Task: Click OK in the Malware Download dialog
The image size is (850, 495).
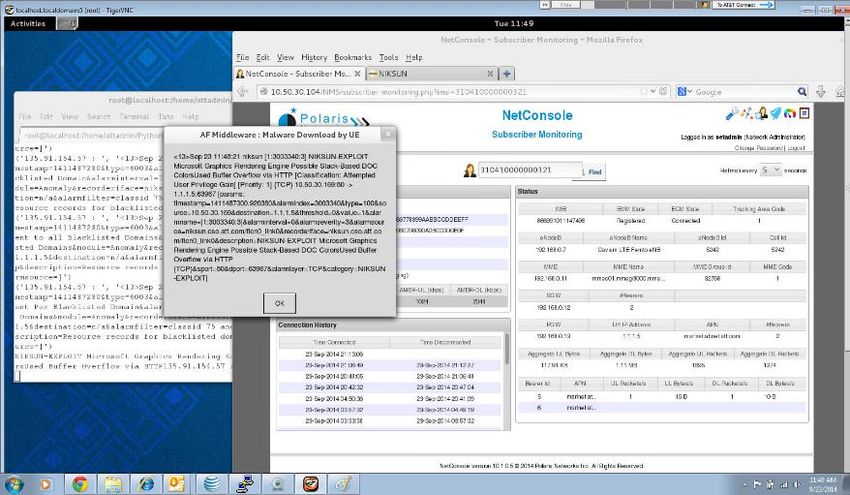Action: (279, 303)
